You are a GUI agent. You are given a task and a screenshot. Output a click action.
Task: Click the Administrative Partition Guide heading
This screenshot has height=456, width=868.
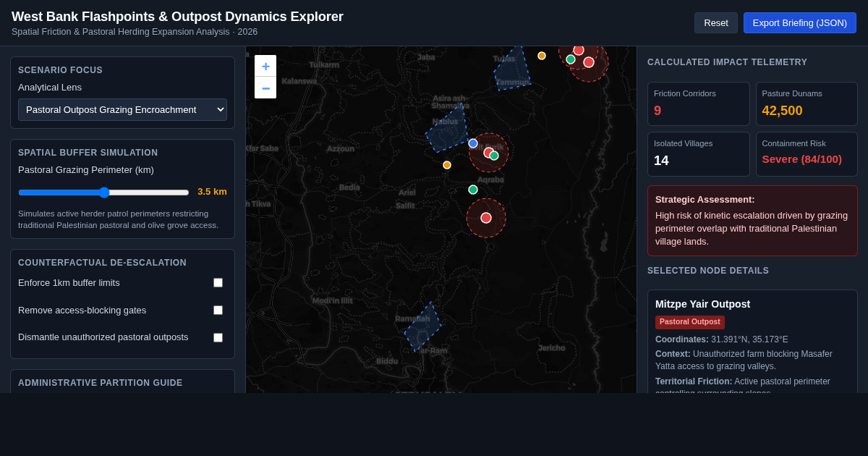tap(101, 383)
